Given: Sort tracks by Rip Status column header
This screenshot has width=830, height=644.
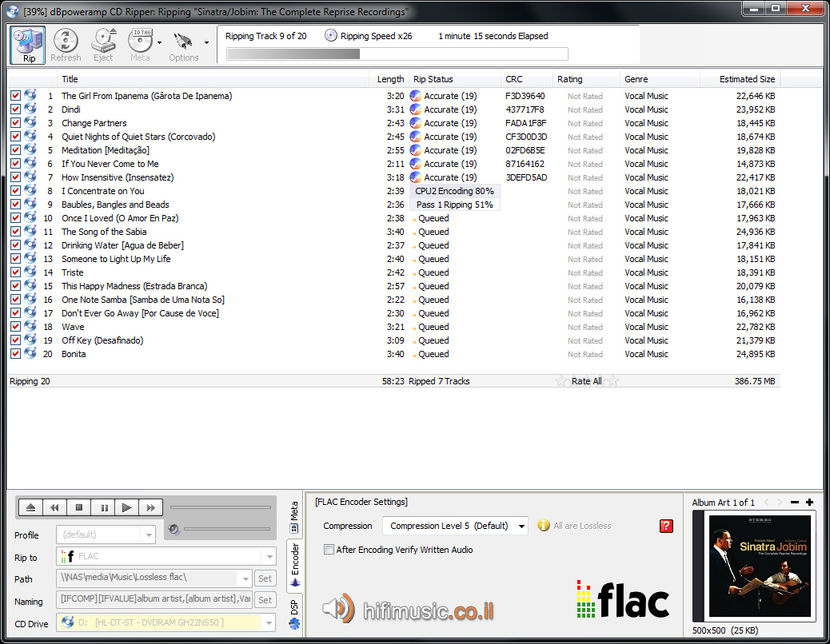Looking at the screenshot, I should 455,79.
